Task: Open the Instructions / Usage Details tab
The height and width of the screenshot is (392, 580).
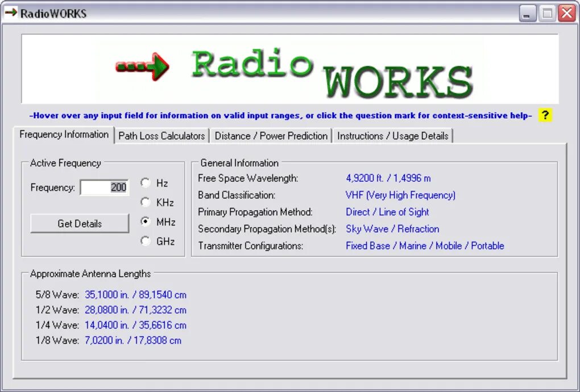Action: 392,136
